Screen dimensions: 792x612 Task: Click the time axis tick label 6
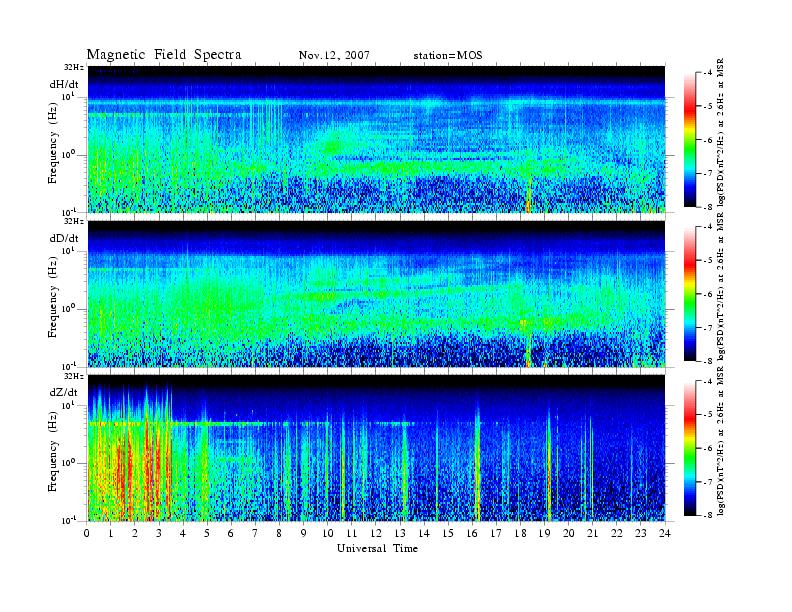[x=231, y=533]
